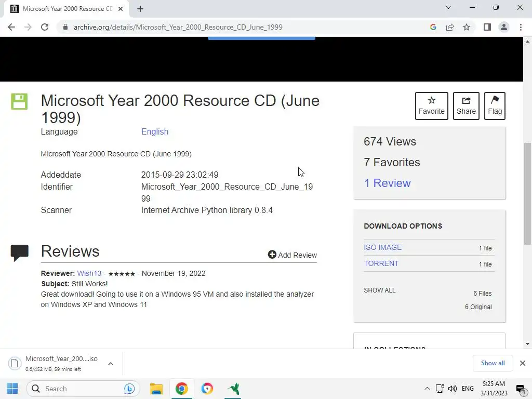Image resolution: width=532 pixels, height=399 pixels.
Task: Open Google search icon in address bar
Action: click(433, 27)
